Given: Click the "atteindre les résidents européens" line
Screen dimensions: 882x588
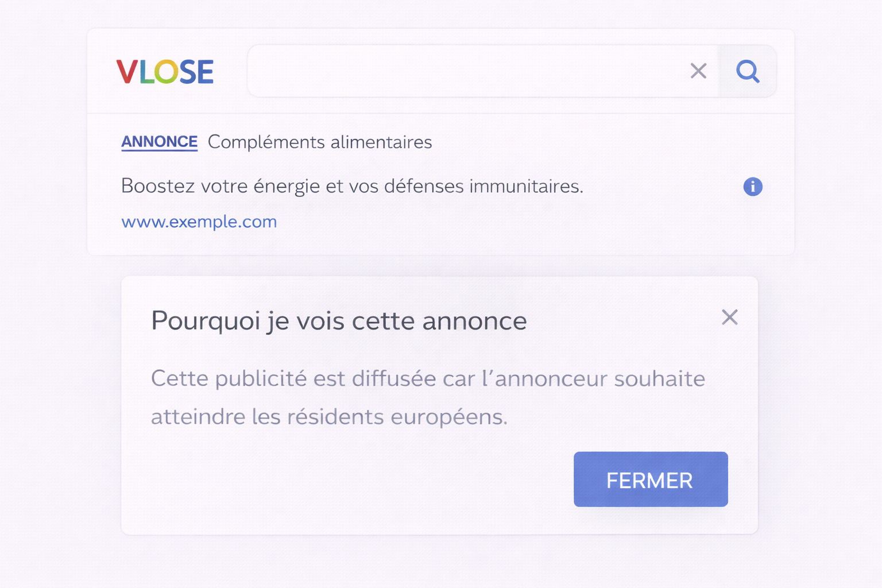Looking at the screenshot, I should pos(329,417).
